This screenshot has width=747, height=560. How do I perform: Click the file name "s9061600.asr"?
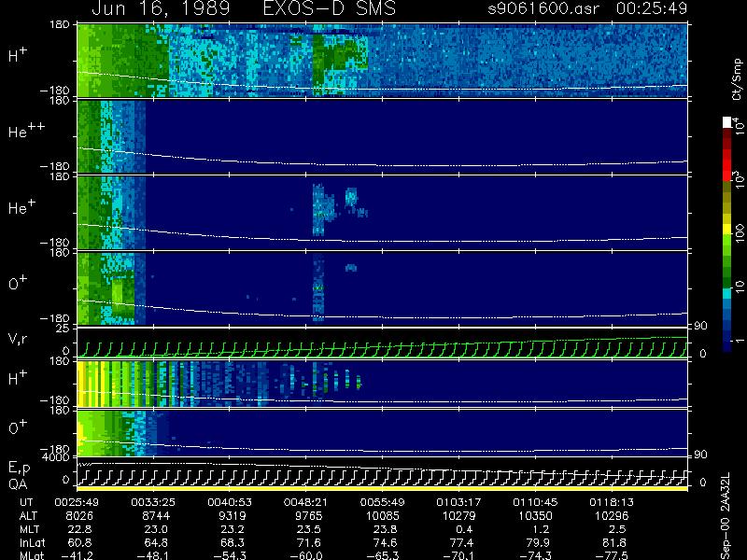point(543,8)
